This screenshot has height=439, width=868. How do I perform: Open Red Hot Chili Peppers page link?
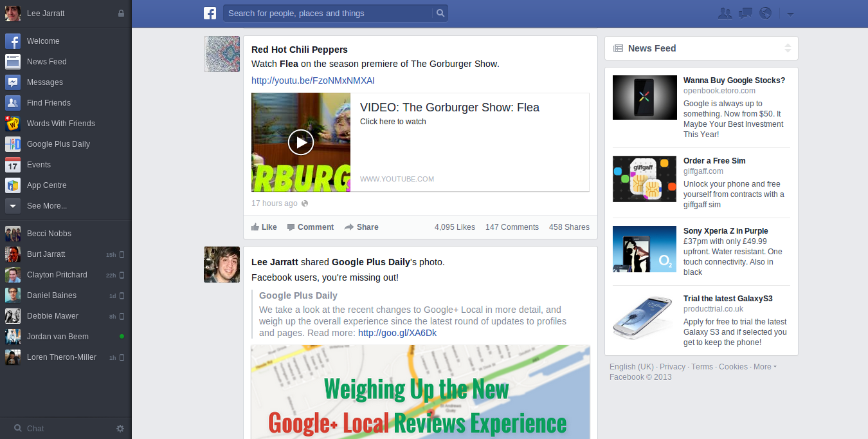tap(300, 50)
